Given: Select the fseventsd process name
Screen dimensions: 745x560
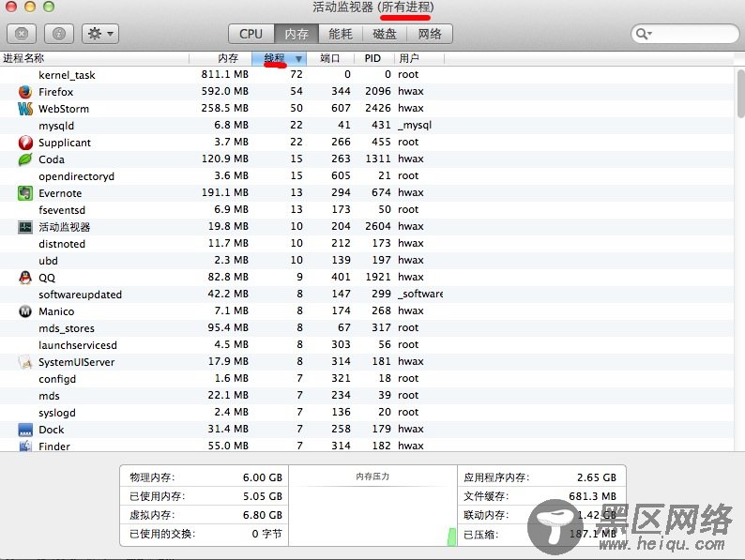Looking at the screenshot, I should pyautogui.click(x=62, y=210).
